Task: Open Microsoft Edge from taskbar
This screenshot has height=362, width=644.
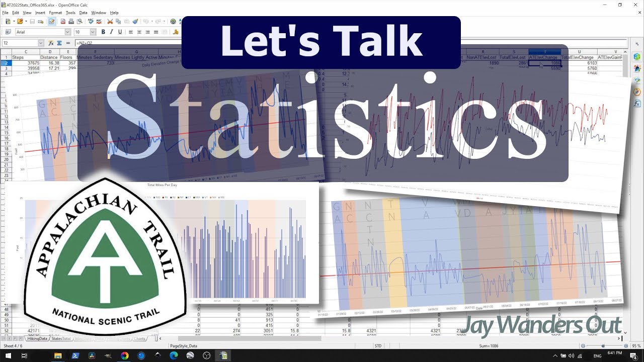Action: (x=174, y=355)
